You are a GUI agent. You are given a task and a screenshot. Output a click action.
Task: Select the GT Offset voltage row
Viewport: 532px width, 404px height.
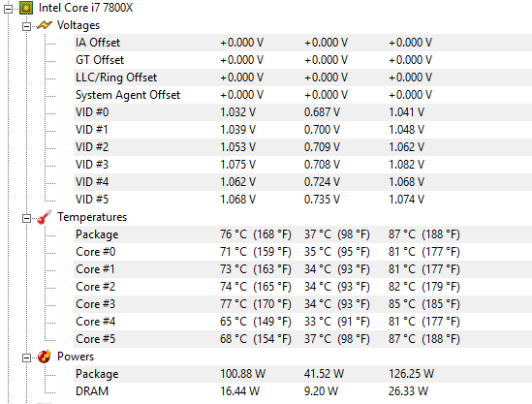pyautogui.click(x=302, y=60)
